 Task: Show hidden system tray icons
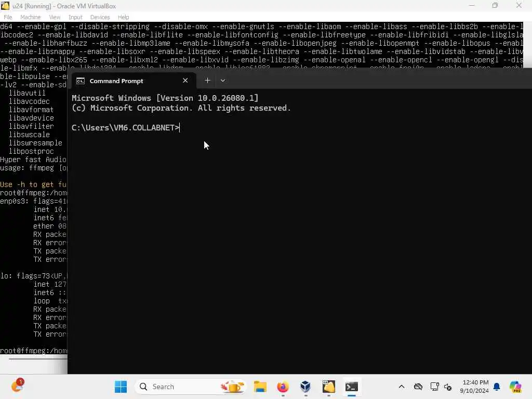click(402, 387)
